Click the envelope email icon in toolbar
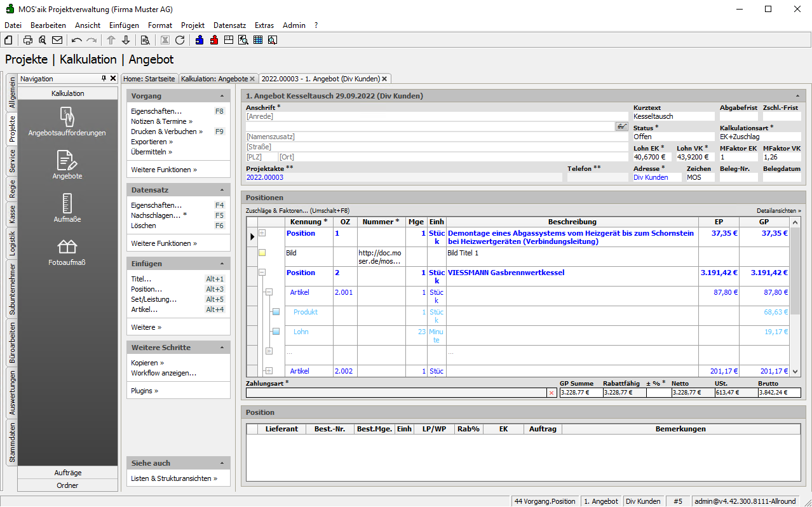Screen dimensions: 812x507 pyautogui.click(x=57, y=40)
